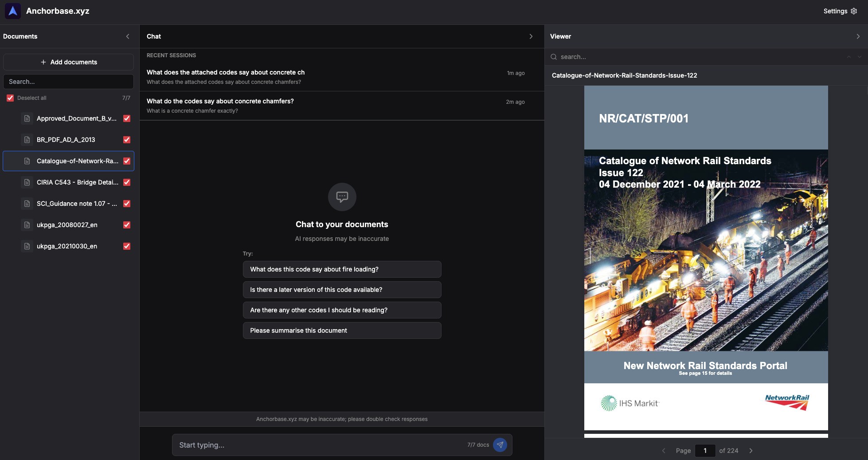Collapse the Viewer panel
This screenshot has height=460, width=868.
pyautogui.click(x=858, y=36)
